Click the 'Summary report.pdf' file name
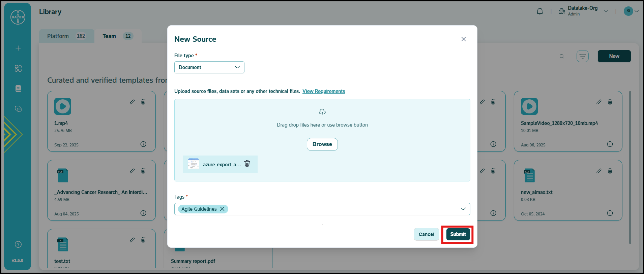644x274 pixels. pos(193,261)
